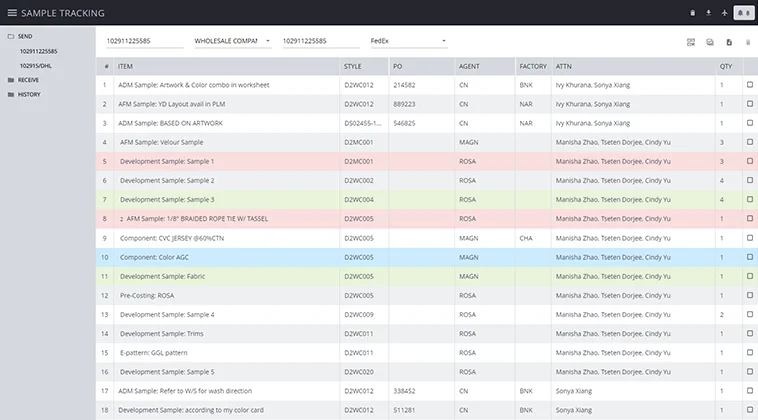
Task: Select the blue-highlighted Component: Color AGC row
Action: pos(427,257)
